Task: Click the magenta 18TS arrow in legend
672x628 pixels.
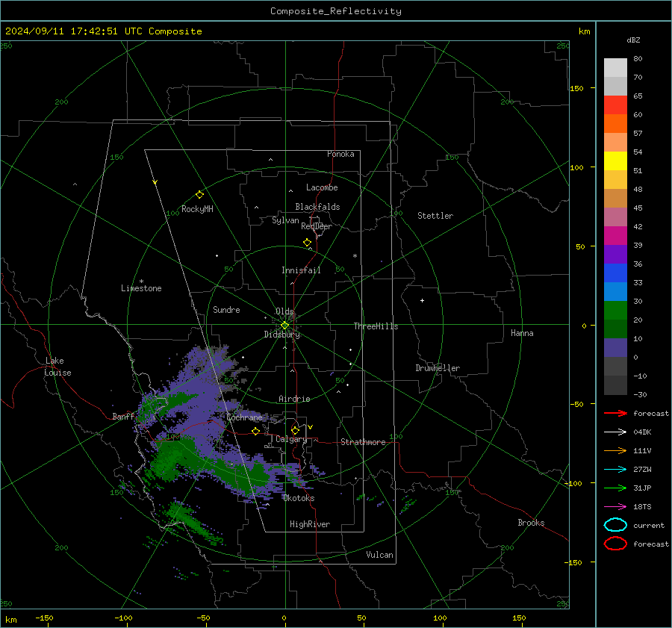Action: coord(615,507)
